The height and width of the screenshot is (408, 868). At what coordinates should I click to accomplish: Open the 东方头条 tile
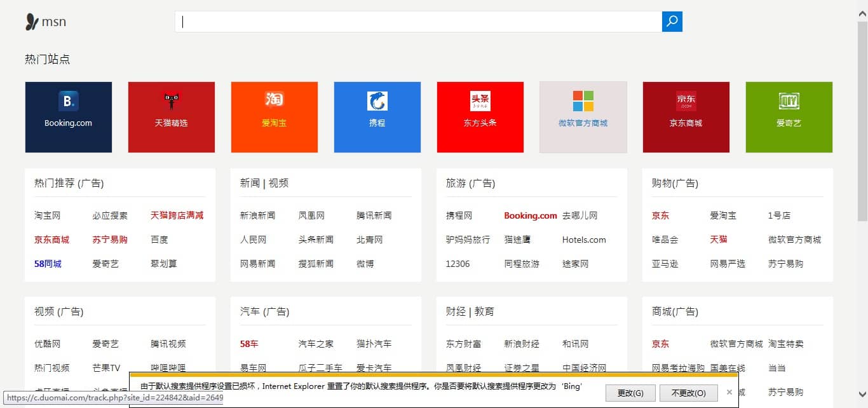click(480, 117)
